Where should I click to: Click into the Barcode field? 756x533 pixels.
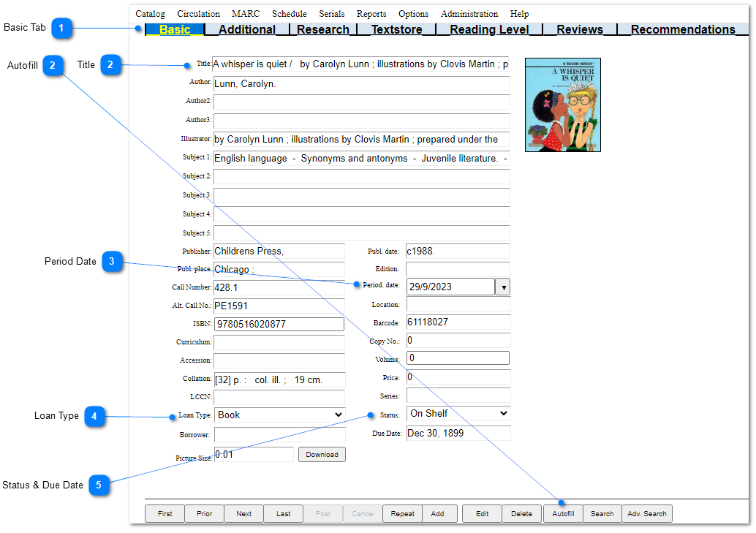click(x=458, y=322)
